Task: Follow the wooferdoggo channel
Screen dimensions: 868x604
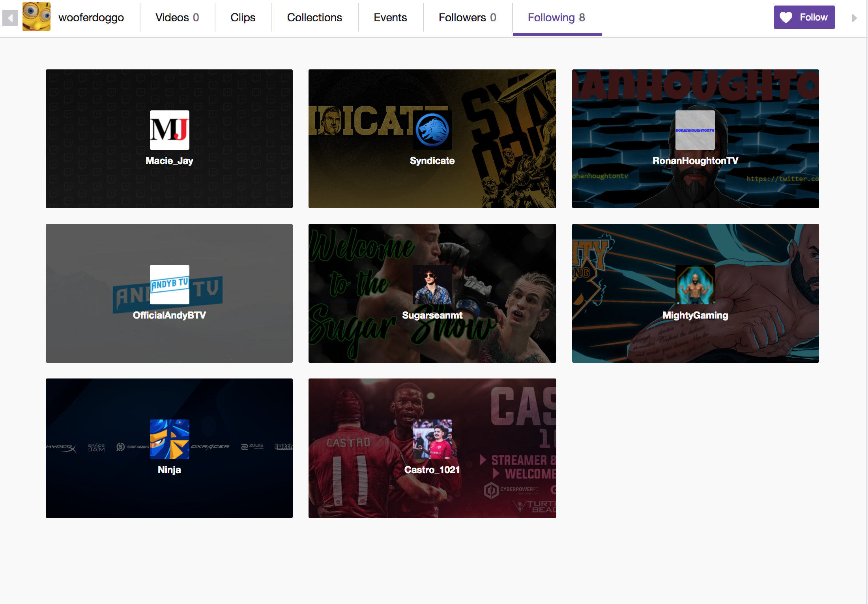Action: pos(804,17)
